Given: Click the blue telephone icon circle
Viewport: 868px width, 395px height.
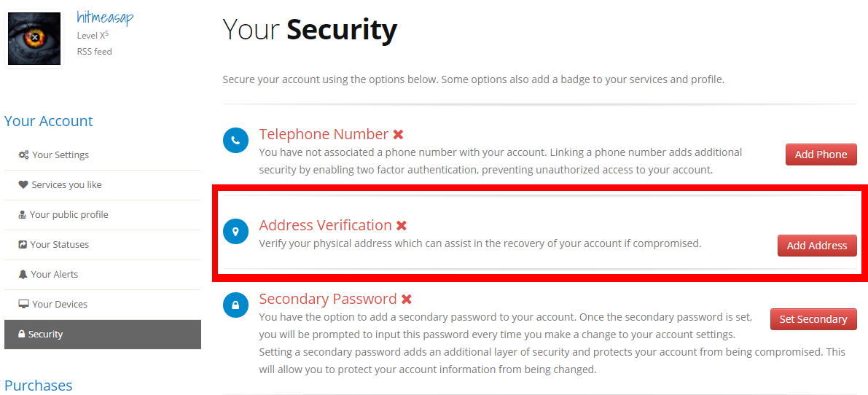Looking at the screenshot, I should pyautogui.click(x=235, y=140).
